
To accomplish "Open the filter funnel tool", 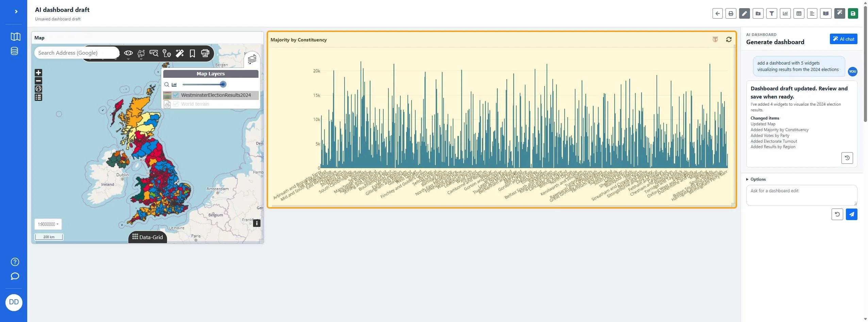I will [x=772, y=14].
